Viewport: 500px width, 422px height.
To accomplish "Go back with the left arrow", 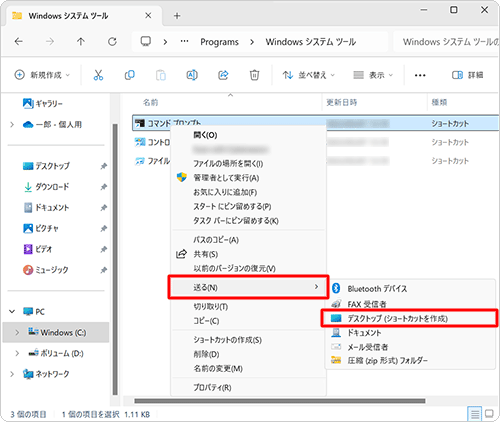I will [x=19, y=42].
